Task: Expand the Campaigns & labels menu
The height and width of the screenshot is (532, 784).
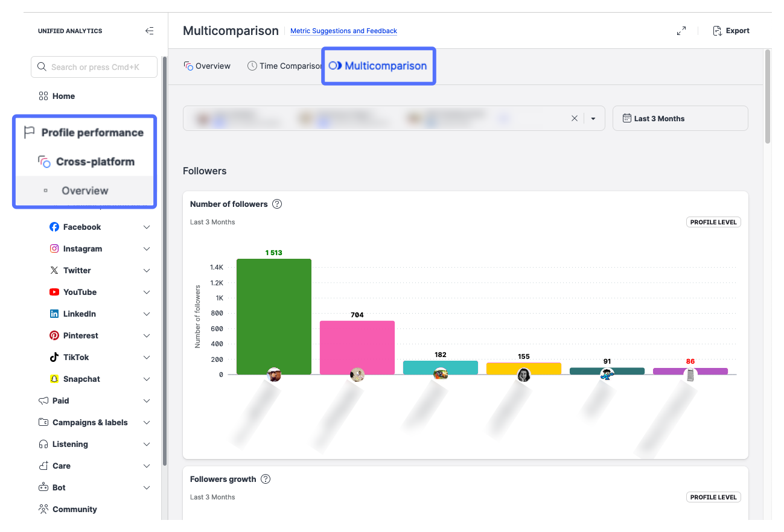Action: (x=147, y=422)
